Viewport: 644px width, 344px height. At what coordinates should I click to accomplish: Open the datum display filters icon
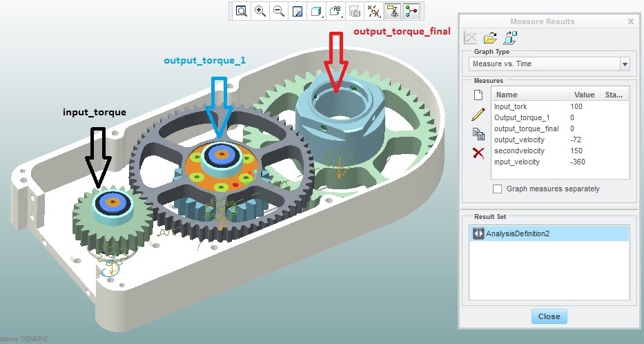373,11
